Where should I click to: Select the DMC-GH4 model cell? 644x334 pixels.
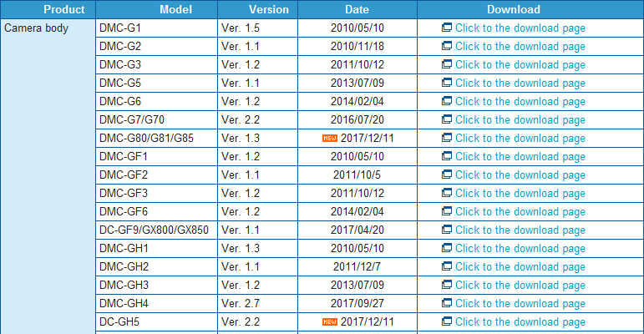tap(156, 303)
